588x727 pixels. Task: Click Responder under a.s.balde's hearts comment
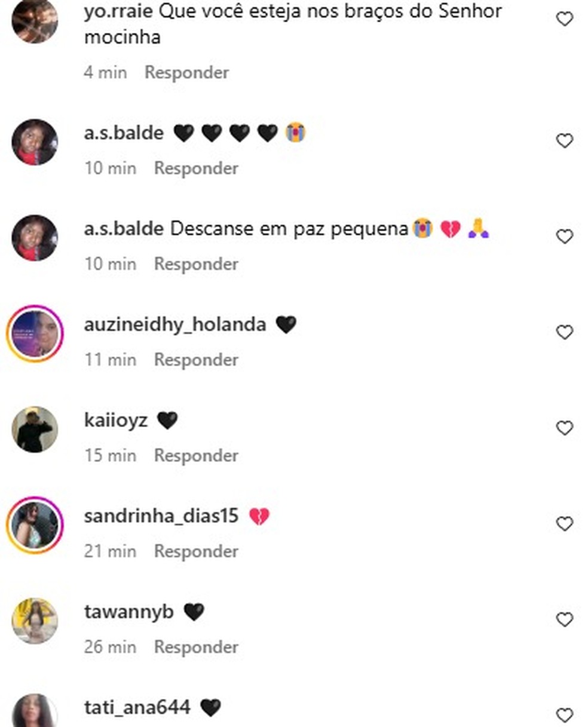(x=196, y=168)
